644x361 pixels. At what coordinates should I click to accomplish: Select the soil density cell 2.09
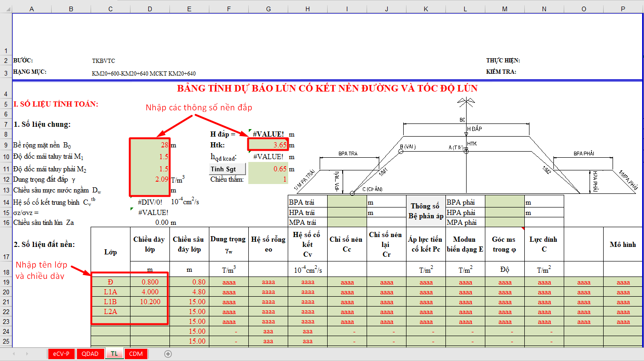coord(150,179)
